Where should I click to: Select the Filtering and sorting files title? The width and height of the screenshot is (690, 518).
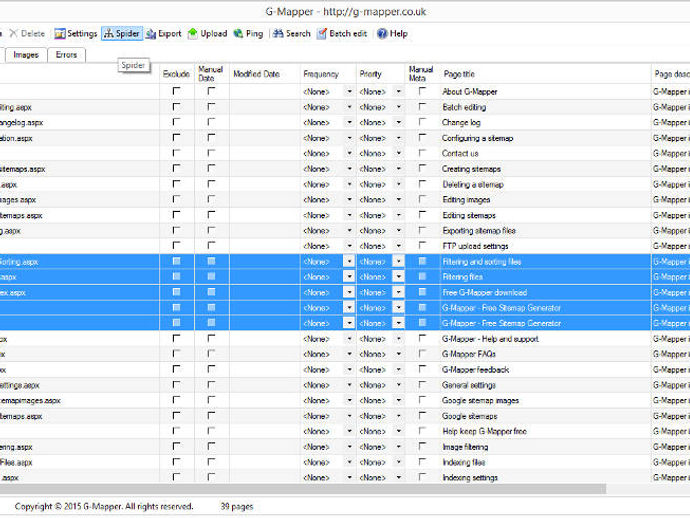[x=482, y=261]
